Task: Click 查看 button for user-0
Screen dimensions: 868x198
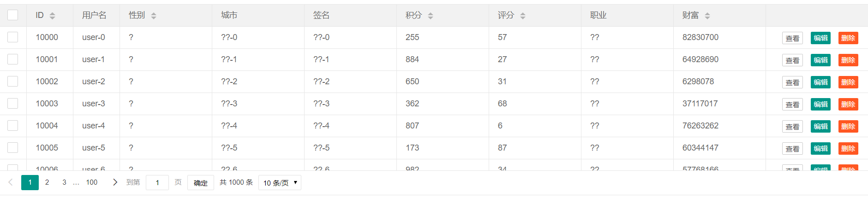Action: coord(792,38)
